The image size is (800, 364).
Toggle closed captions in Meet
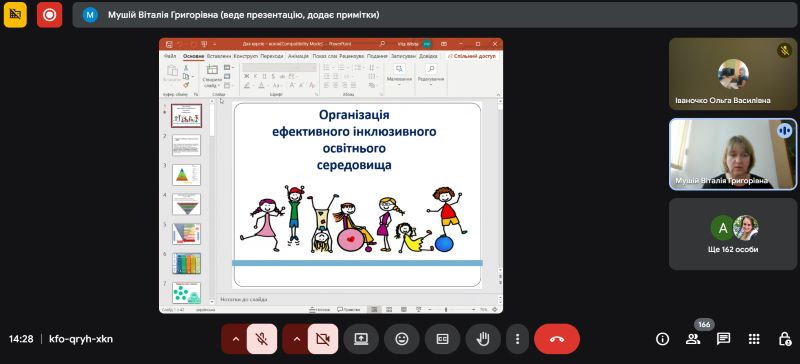click(x=442, y=339)
